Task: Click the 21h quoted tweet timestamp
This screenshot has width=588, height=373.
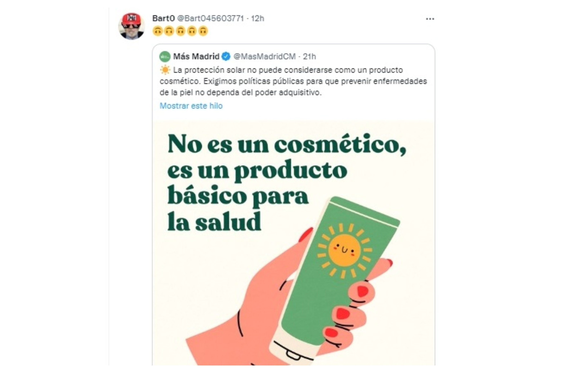Action: tap(309, 56)
